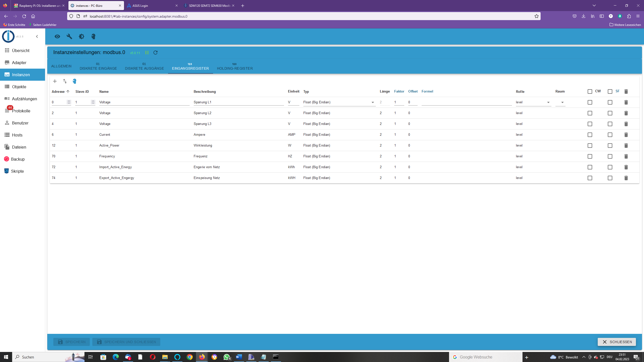Image resolution: width=644 pixels, height=362 pixels.
Task: Click the eye visibility icon in top toolbar
Action: coord(57,36)
